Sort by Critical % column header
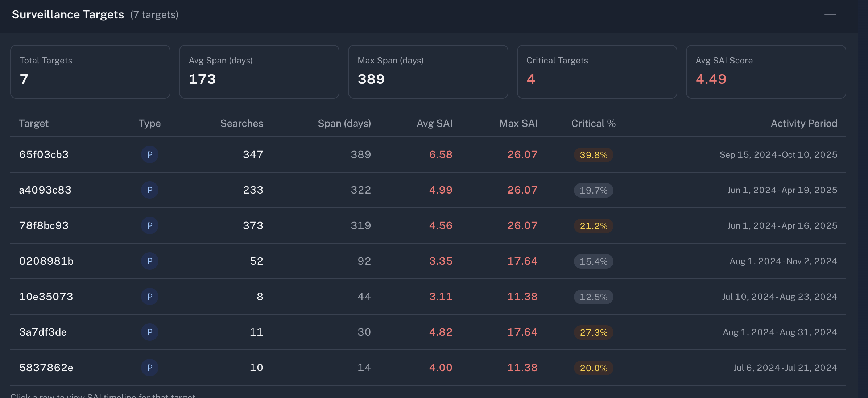 pos(593,124)
